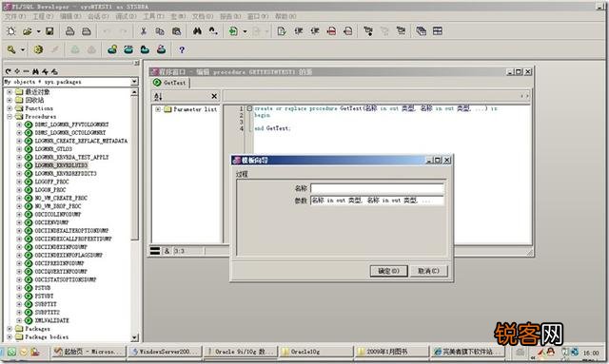Select the XMLVALIDATE procedure

click(51, 320)
